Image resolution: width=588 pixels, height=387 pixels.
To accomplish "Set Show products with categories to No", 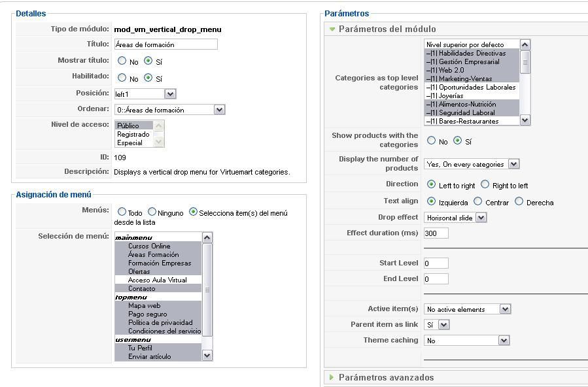I will (431, 141).
